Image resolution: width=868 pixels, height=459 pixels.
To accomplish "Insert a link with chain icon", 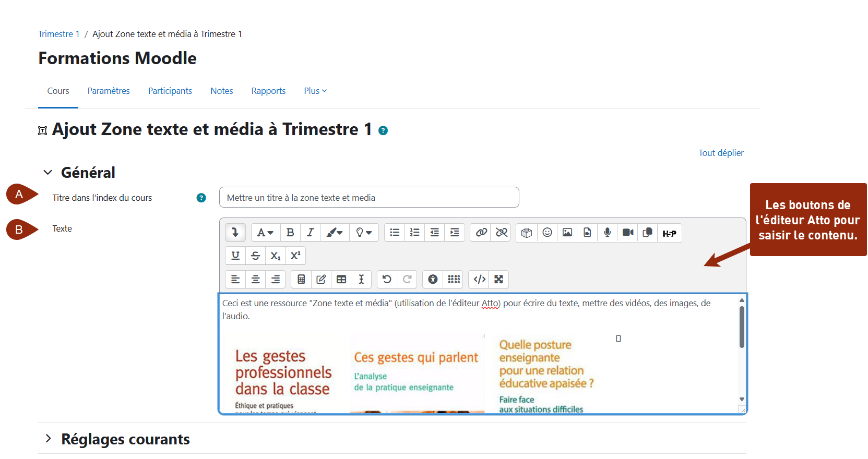I will (x=481, y=233).
